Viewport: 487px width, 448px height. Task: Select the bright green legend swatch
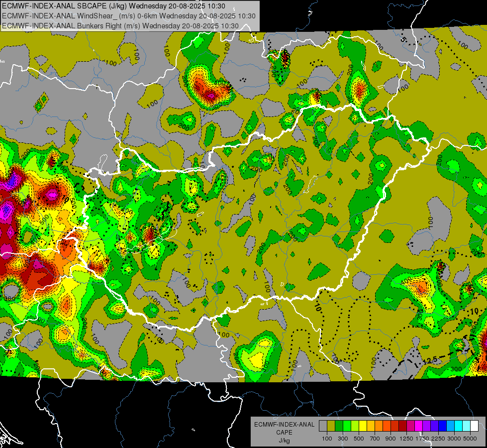[x=347, y=426]
